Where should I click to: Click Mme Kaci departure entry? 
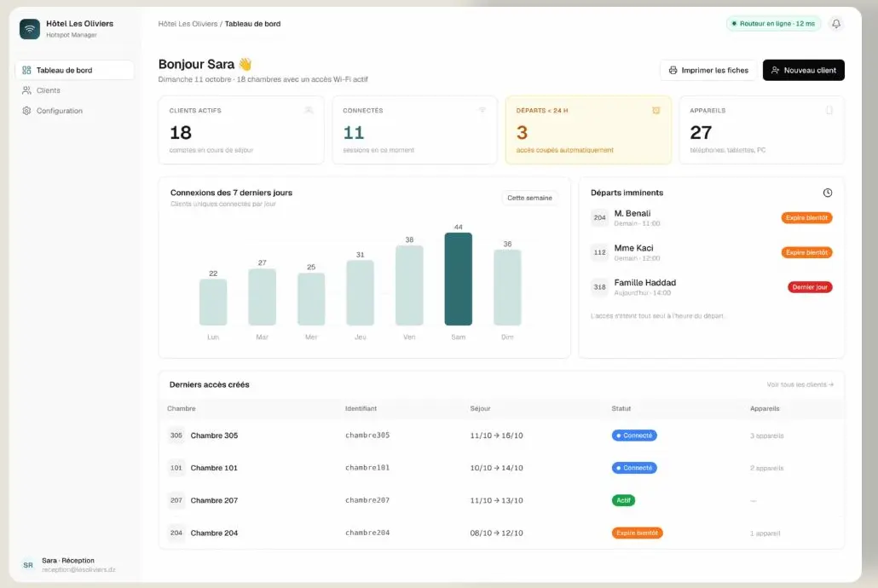(x=711, y=252)
